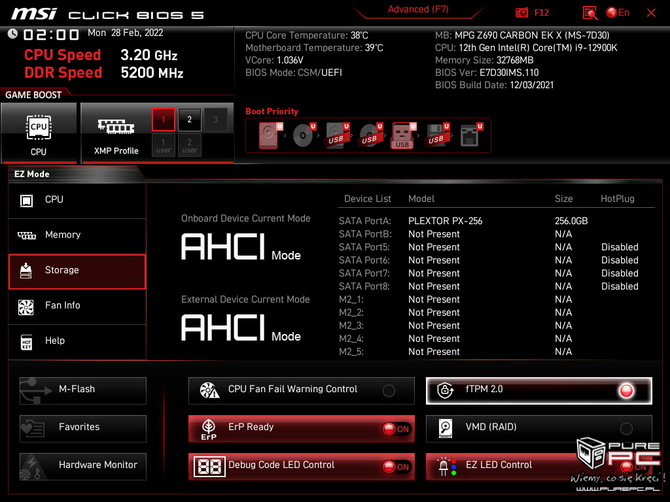Image resolution: width=670 pixels, height=502 pixels.
Task: Click the clock icon beside the time
Action: (12, 33)
